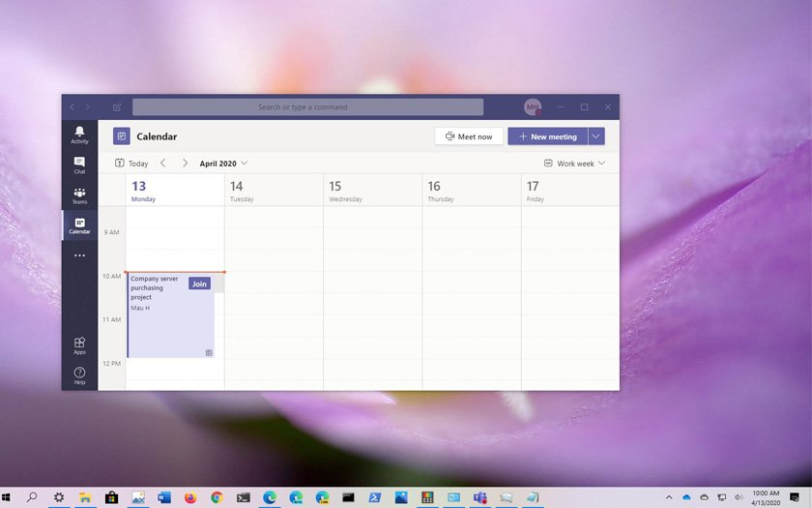Click the new chat compose icon

(x=117, y=107)
